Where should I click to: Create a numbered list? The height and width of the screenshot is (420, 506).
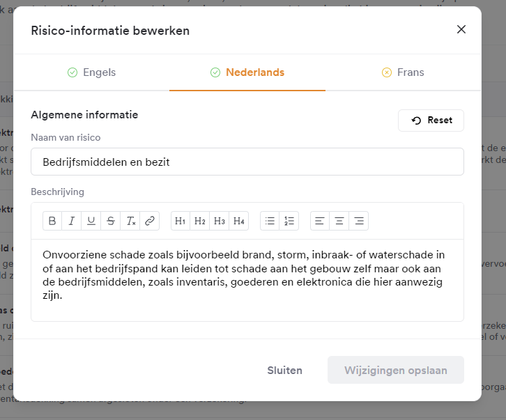coord(289,221)
